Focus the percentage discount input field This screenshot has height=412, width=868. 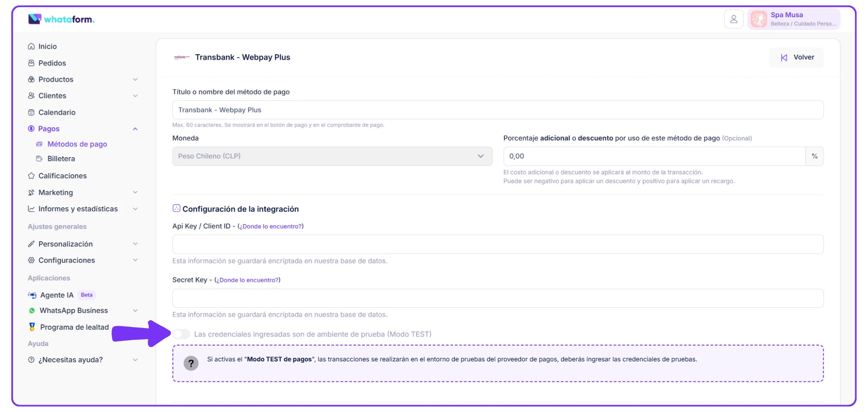[x=654, y=156]
